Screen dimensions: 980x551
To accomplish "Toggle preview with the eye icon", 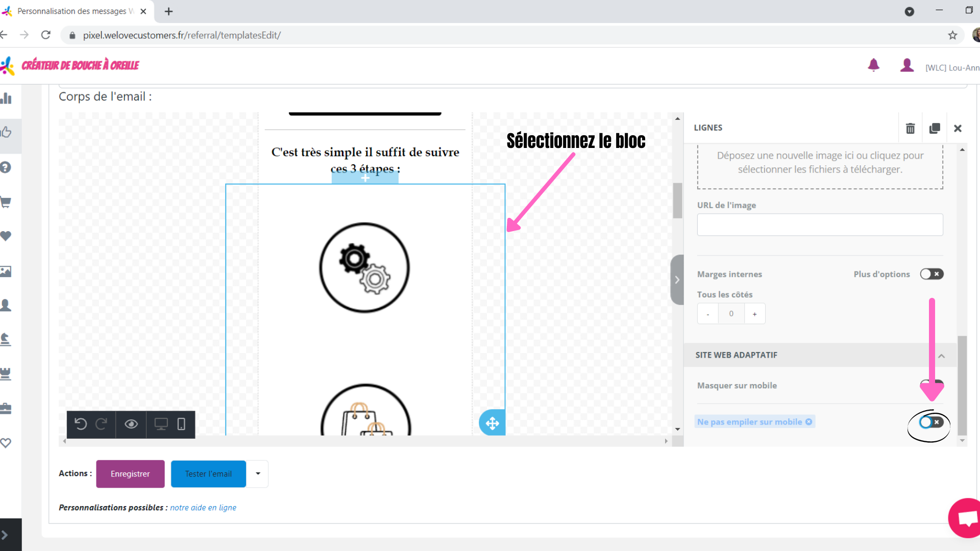I will tap(131, 424).
